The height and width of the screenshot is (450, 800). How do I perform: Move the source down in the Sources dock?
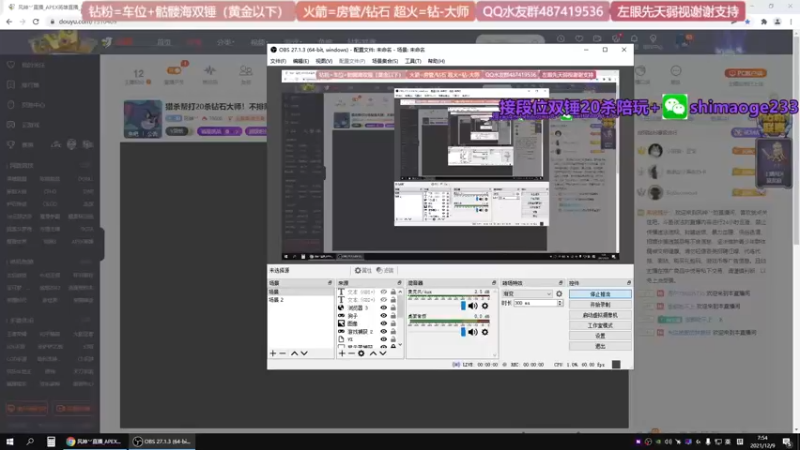pyautogui.click(x=383, y=353)
